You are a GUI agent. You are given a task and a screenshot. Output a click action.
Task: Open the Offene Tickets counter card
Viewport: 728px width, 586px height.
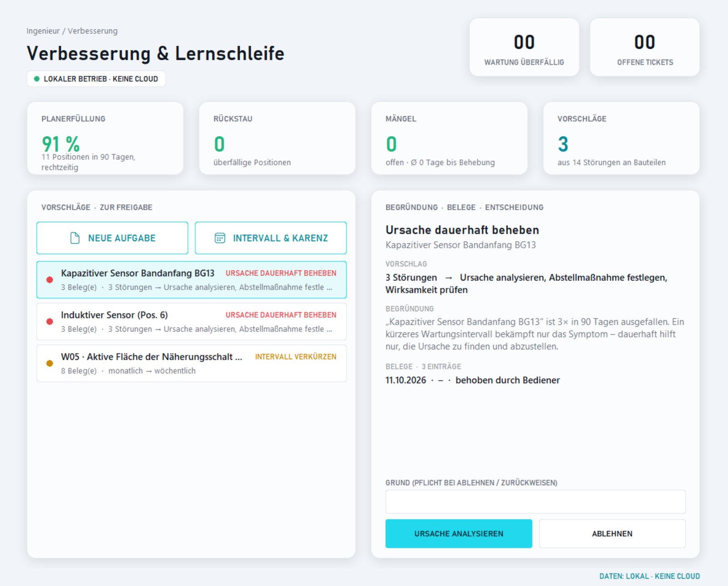click(645, 47)
